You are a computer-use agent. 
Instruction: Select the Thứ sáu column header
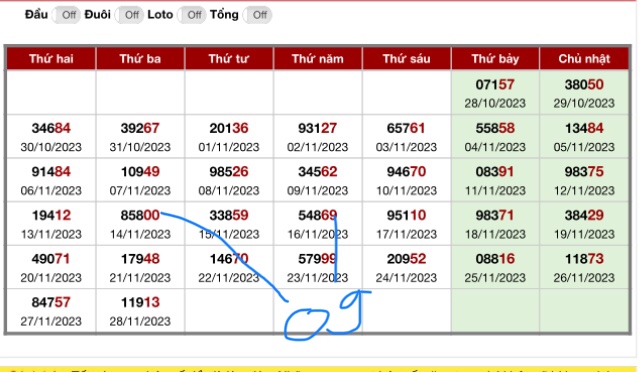(407, 59)
